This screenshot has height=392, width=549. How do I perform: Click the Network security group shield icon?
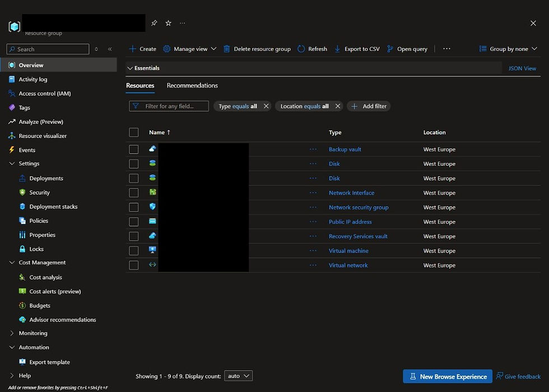(x=152, y=207)
